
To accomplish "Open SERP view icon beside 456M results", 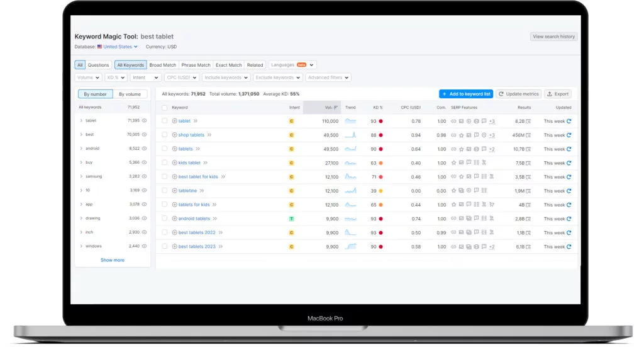I will 528,135.
